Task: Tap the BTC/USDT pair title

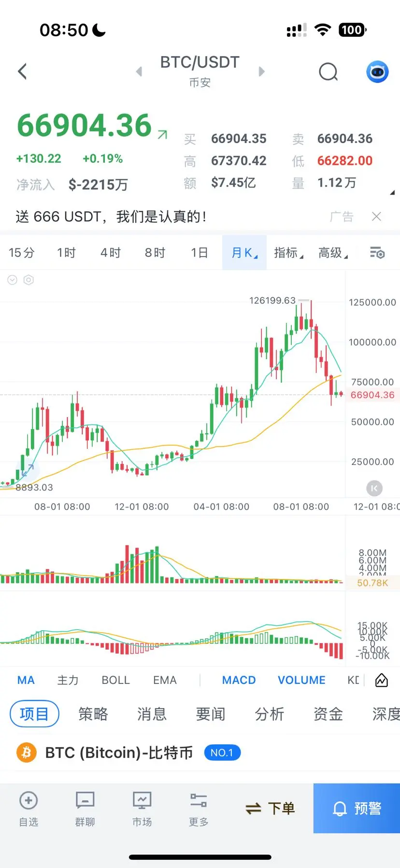Action: [200, 62]
